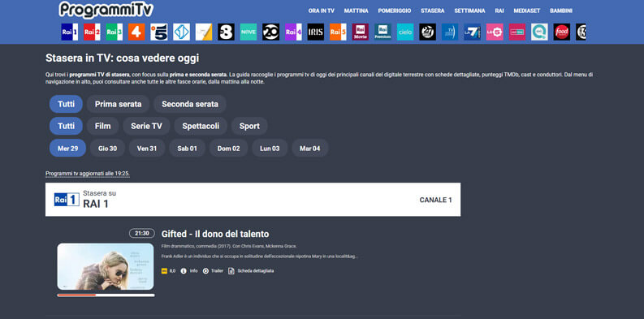The width and height of the screenshot is (644, 319).
Task: Filter by Prima serata
Action: [x=119, y=104]
